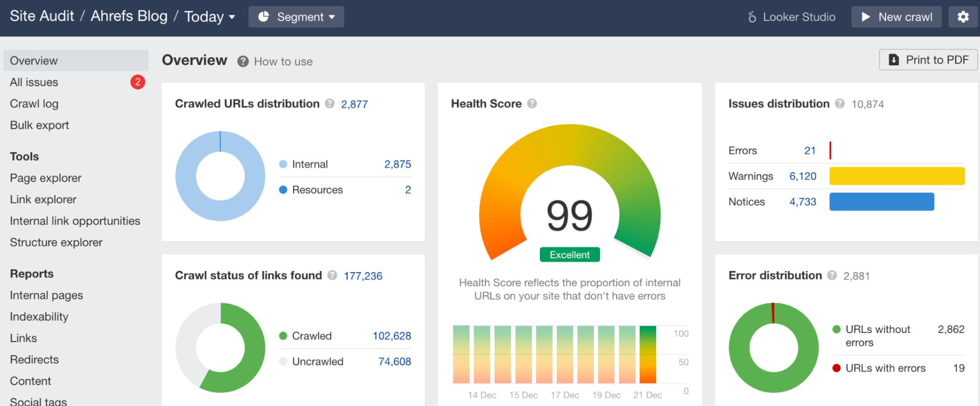Click the New crawl button
The height and width of the screenshot is (406, 980).
tap(896, 17)
